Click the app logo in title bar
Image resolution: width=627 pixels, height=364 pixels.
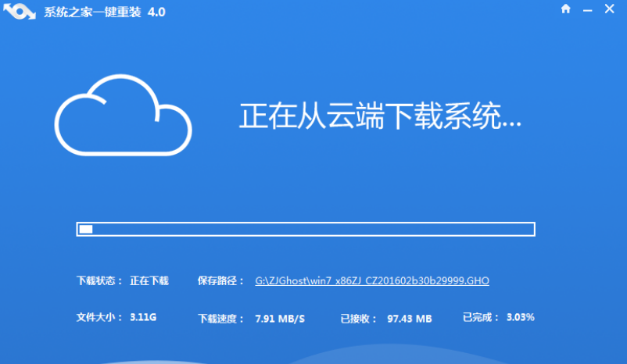[x=20, y=12]
